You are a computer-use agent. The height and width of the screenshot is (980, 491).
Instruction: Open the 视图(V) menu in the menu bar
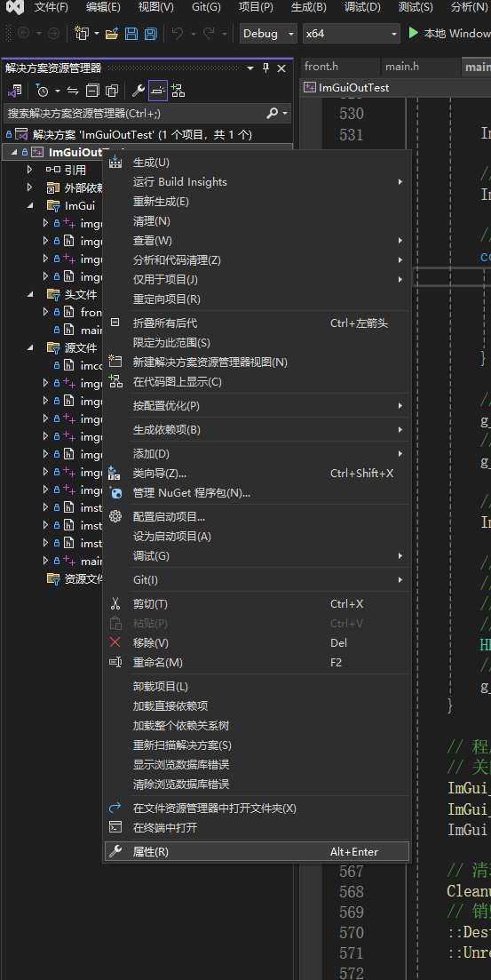pyautogui.click(x=155, y=7)
